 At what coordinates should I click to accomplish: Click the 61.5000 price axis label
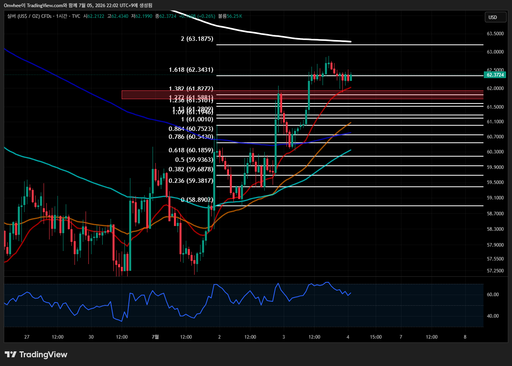[495, 107]
